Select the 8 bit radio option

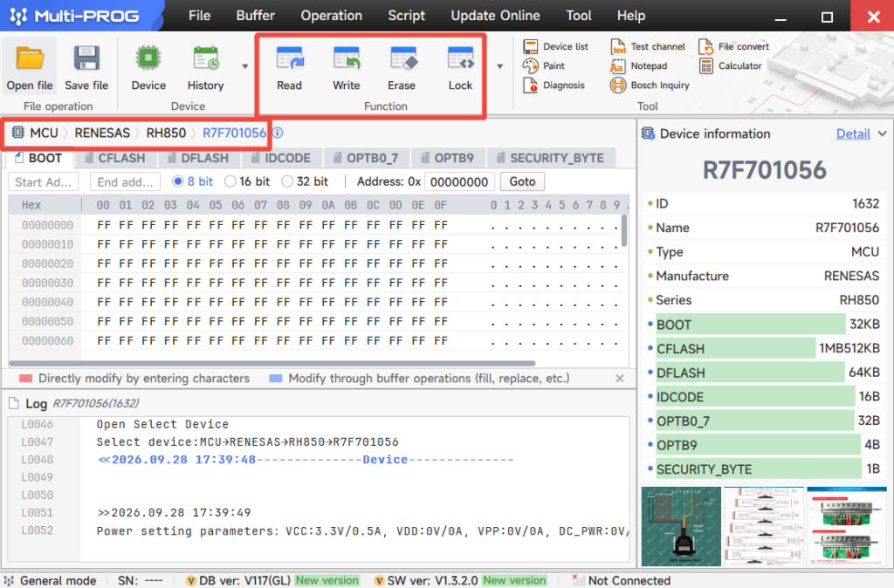(193, 181)
